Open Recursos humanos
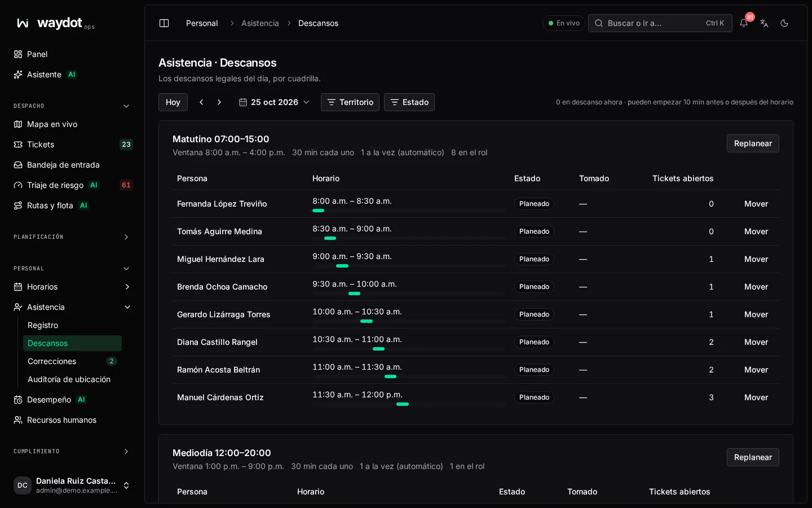This screenshot has height=508, width=812. [x=72, y=420]
